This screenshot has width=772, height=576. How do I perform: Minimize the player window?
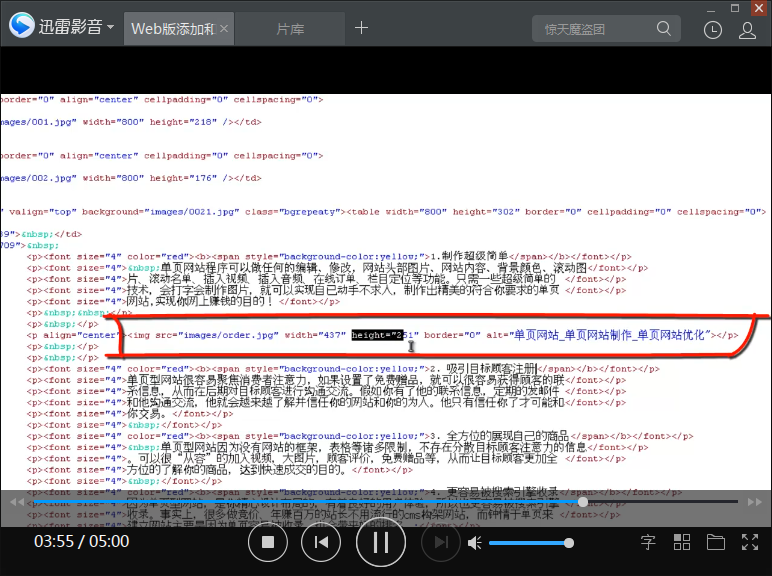710,10
